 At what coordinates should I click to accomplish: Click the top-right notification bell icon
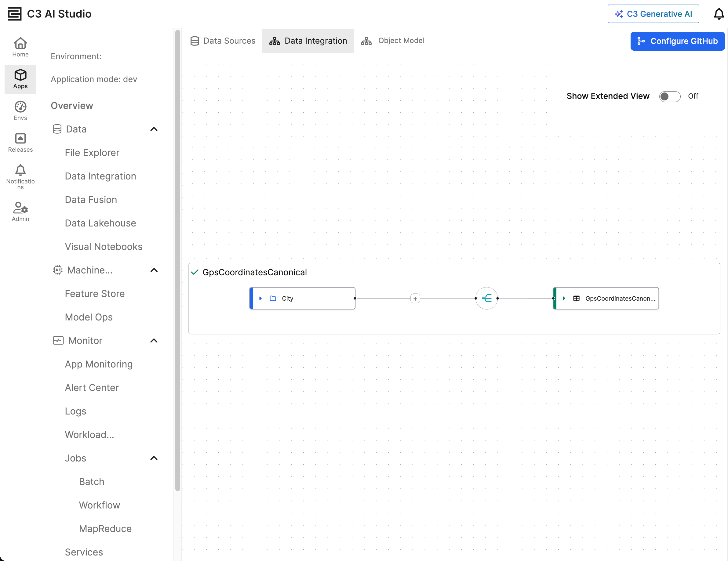(x=718, y=14)
